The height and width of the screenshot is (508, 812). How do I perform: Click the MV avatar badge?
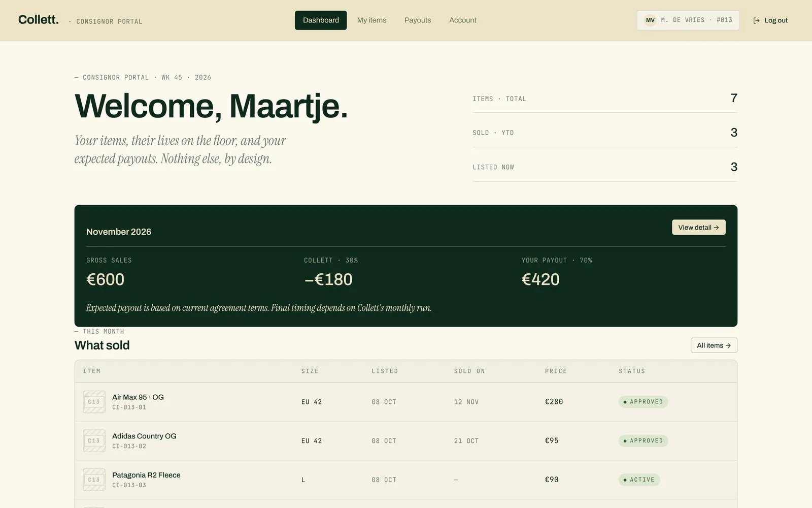pos(650,20)
